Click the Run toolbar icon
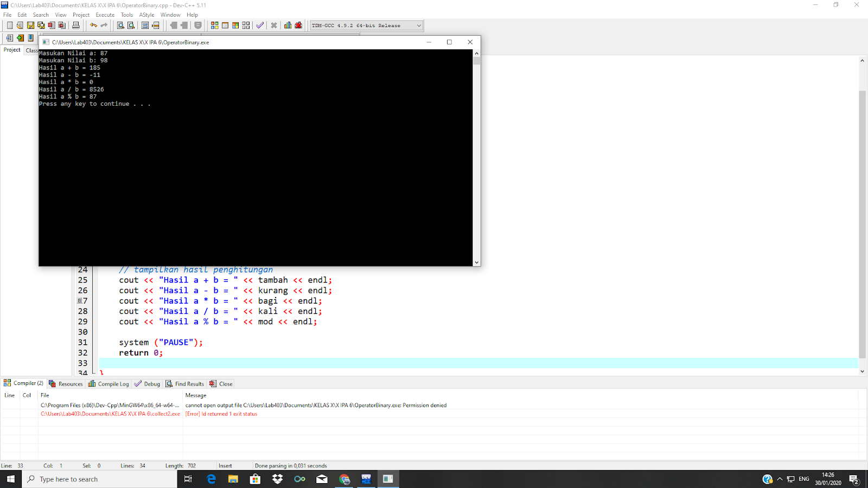 (225, 25)
